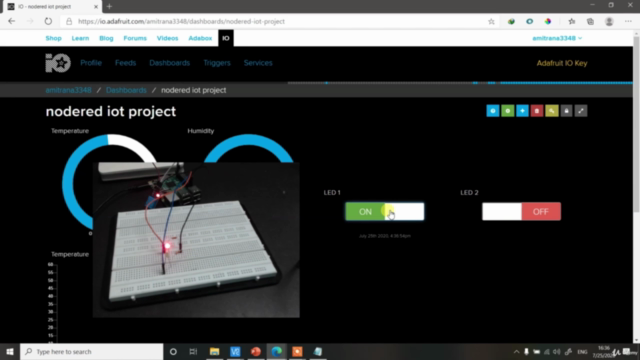
Task: Click the Adafruit IO star logo
Action: click(x=58, y=63)
